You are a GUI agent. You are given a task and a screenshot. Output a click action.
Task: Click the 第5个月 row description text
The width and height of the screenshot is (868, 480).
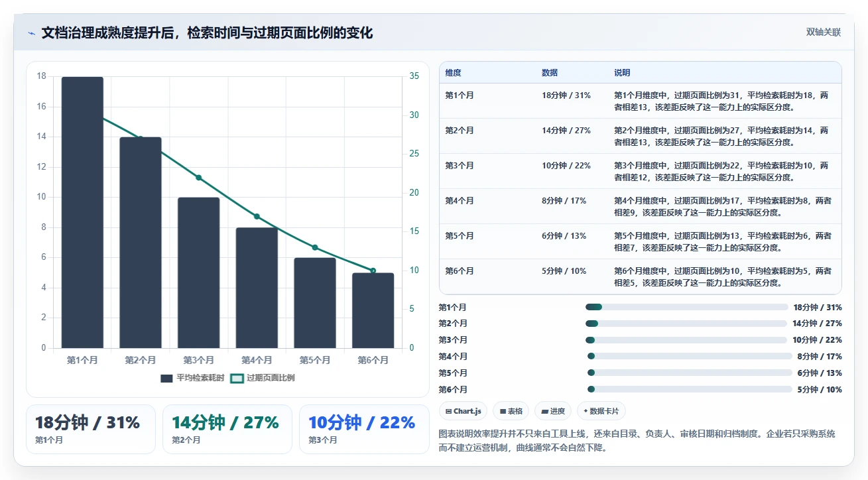click(723, 242)
